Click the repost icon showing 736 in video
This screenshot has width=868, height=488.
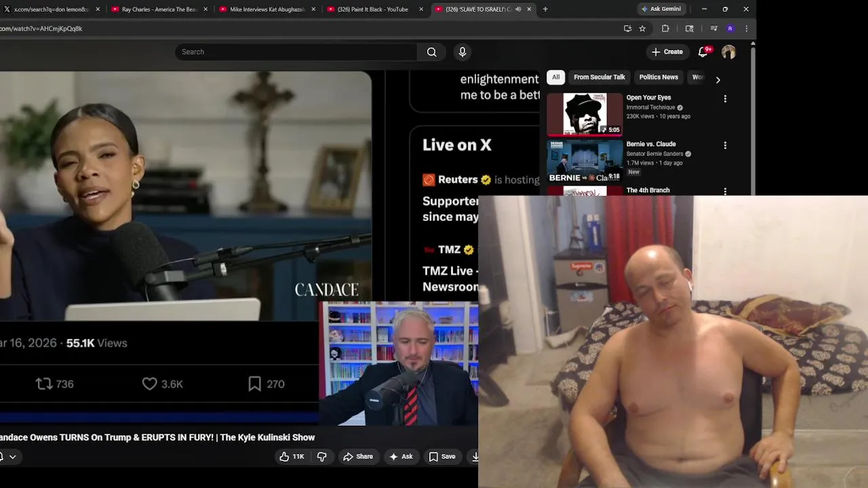tap(44, 384)
